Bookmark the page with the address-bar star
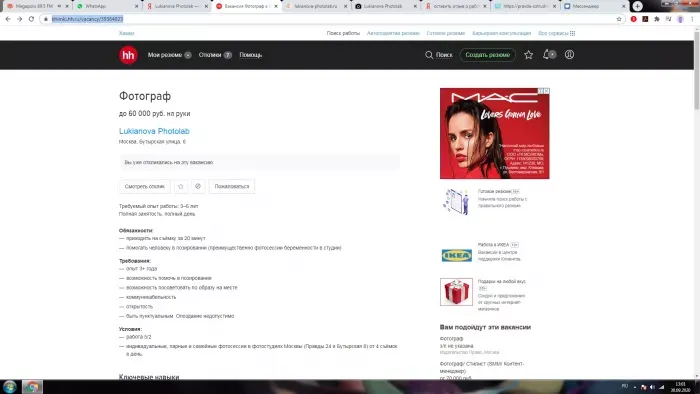This screenshot has width=700, height=394. [619, 19]
